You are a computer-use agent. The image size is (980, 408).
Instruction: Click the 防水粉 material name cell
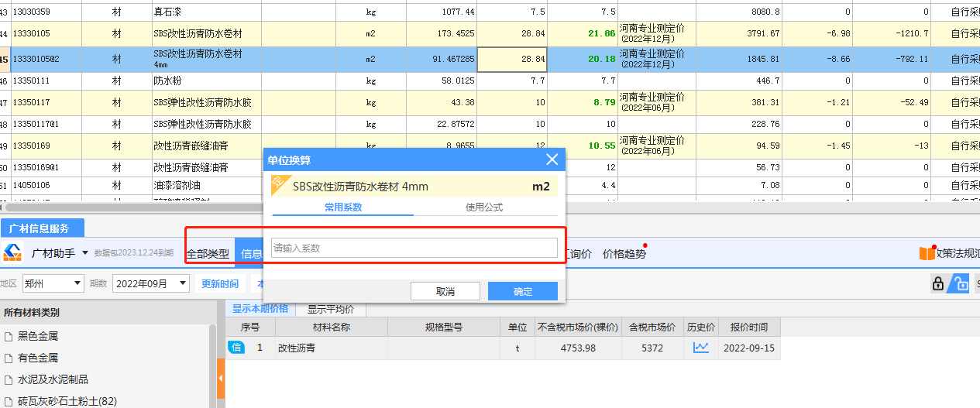tap(206, 81)
